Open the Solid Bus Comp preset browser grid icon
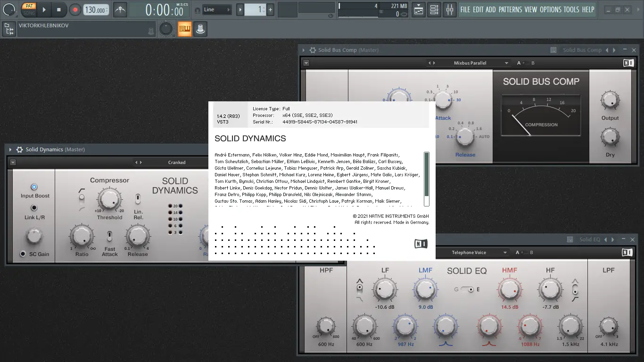644x362 pixels. point(553,50)
